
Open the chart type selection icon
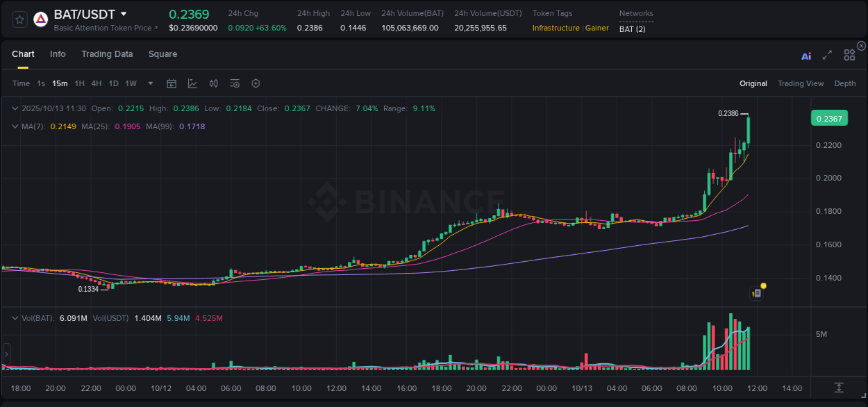[x=192, y=83]
